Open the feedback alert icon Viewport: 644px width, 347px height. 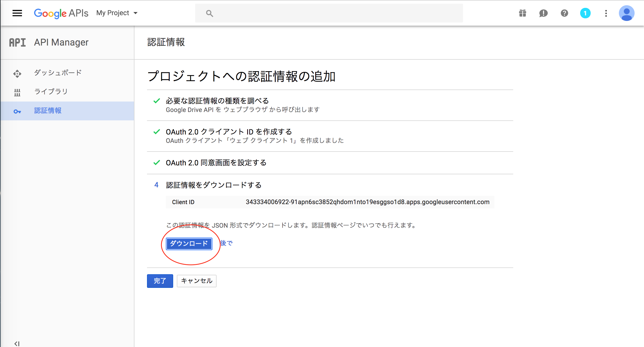pos(543,13)
